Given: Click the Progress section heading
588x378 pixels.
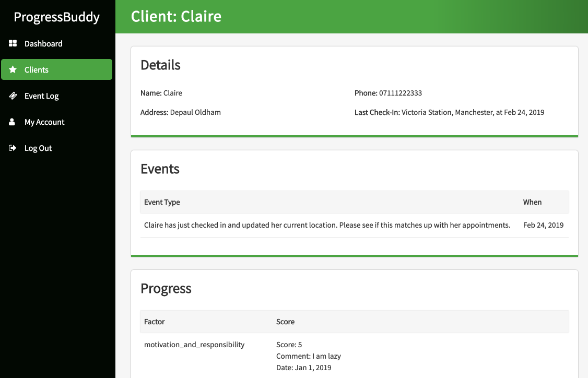Looking at the screenshot, I should pos(166,289).
